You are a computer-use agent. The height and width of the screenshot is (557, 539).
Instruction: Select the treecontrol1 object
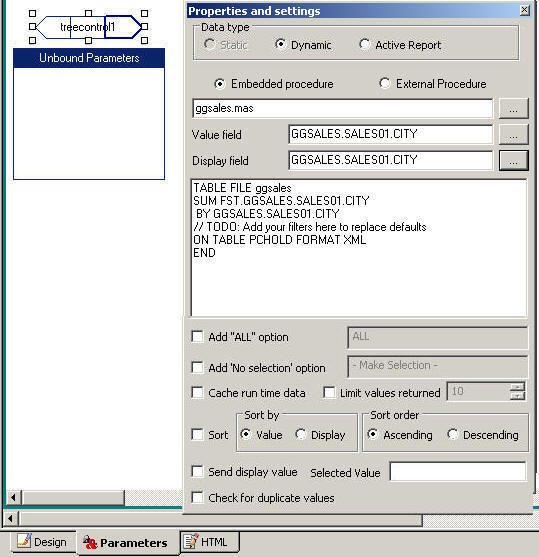(x=88, y=27)
